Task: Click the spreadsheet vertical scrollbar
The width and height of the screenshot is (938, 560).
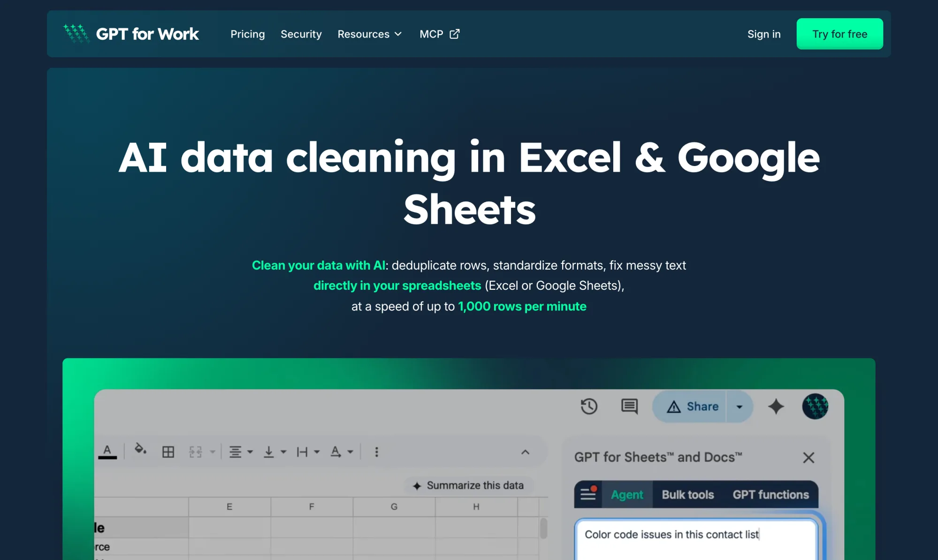Action: click(543, 528)
